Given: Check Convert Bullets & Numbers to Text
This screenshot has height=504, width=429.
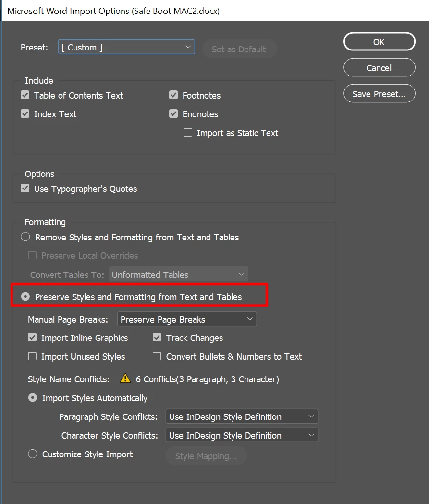Looking at the screenshot, I should (157, 356).
